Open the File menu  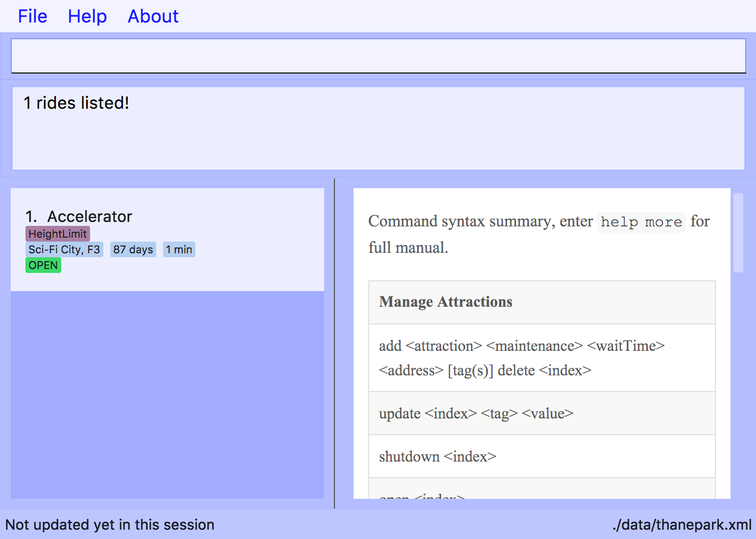(x=32, y=16)
